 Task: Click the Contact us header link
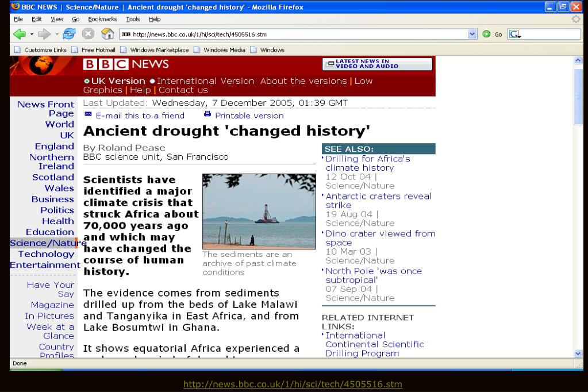tap(183, 90)
